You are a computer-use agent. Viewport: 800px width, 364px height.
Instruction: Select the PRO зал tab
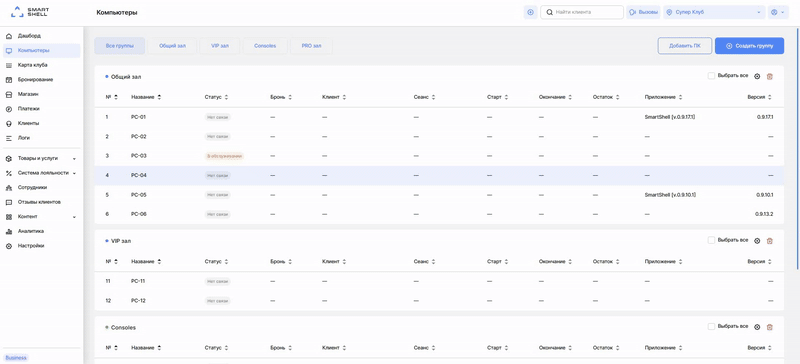(x=311, y=46)
